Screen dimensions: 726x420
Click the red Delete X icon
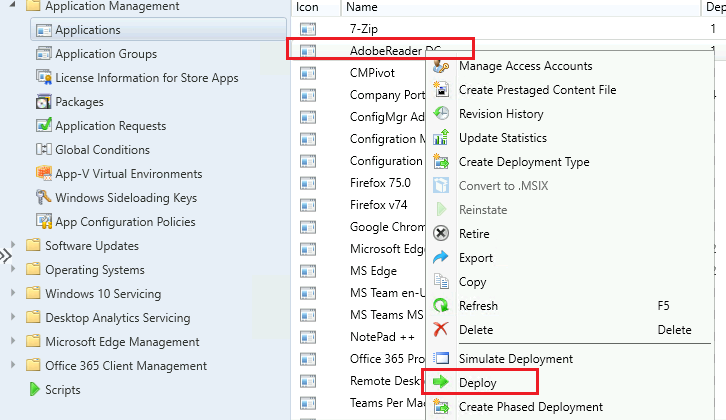point(441,330)
